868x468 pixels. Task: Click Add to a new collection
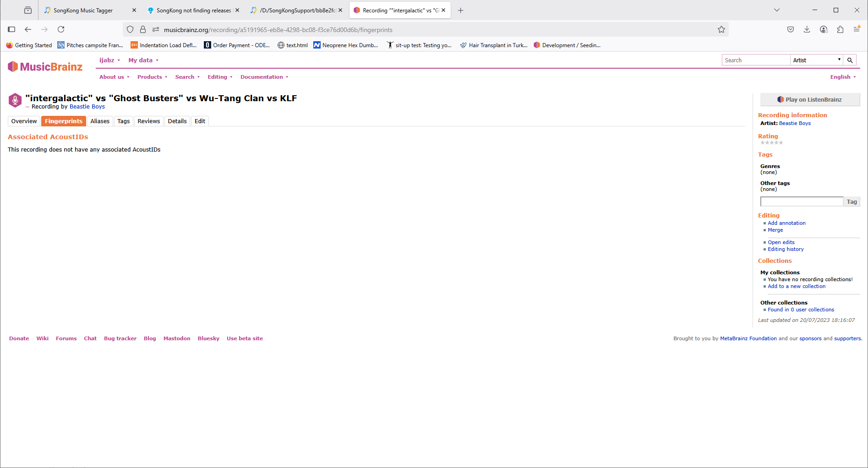[797, 286]
